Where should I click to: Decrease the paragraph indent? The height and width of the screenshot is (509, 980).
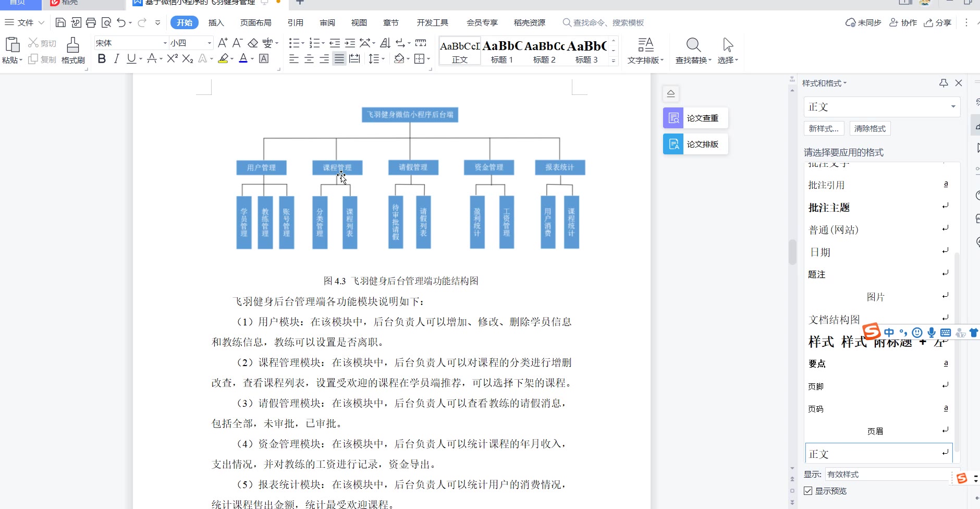click(x=335, y=43)
